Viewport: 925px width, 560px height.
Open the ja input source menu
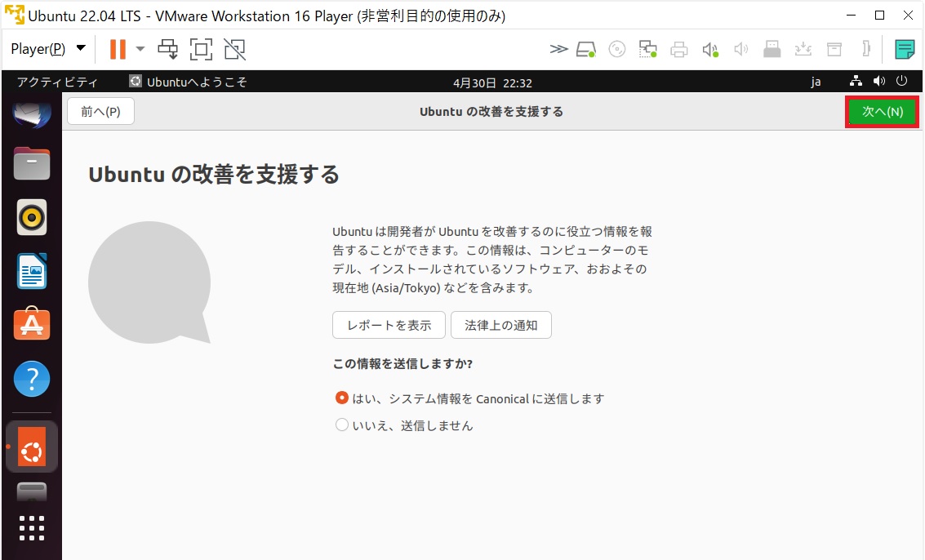pos(816,82)
